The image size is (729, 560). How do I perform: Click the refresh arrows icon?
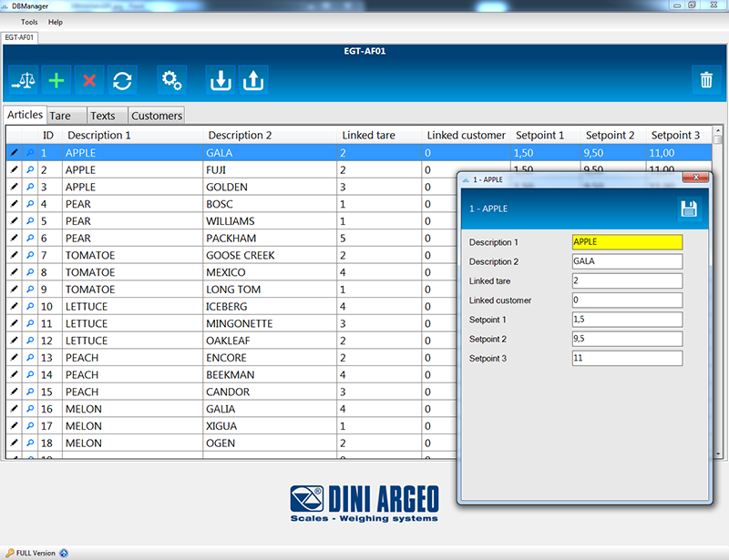(x=121, y=80)
